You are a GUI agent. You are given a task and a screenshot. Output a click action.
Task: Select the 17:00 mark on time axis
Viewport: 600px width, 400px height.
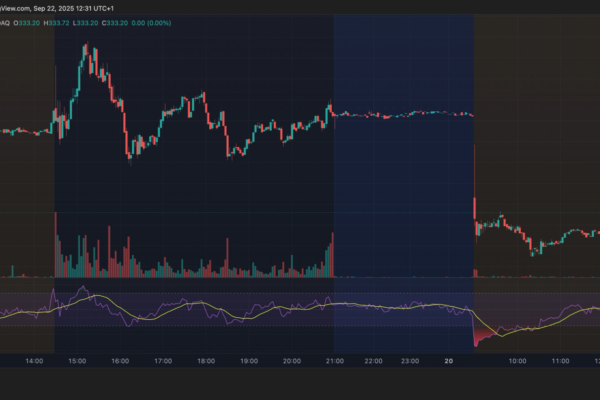[x=162, y=360]
